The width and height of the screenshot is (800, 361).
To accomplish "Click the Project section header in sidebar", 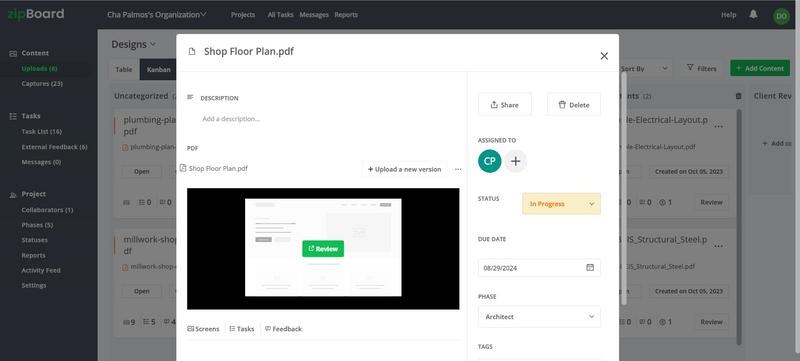I will [x=28, y=194].
